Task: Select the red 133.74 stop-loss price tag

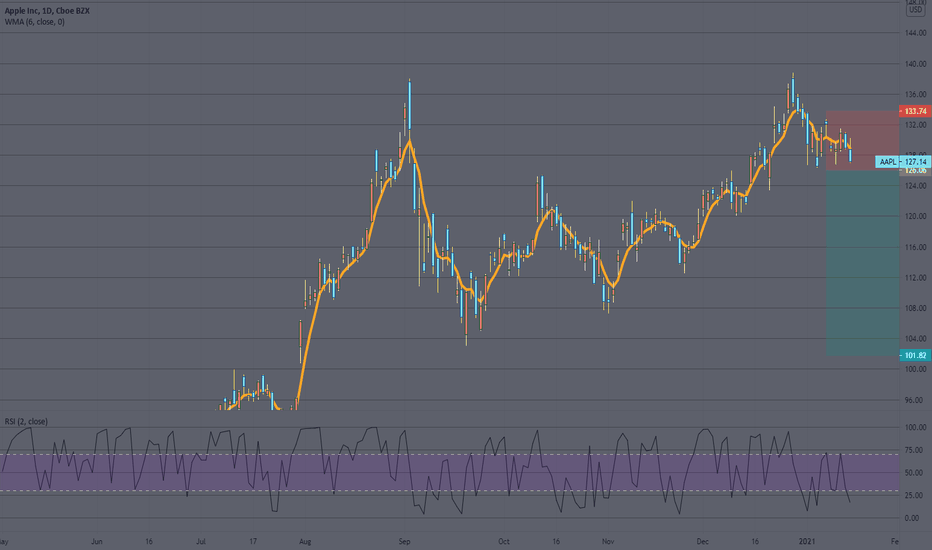Action: pyautogui.click(x=915, y=111)
